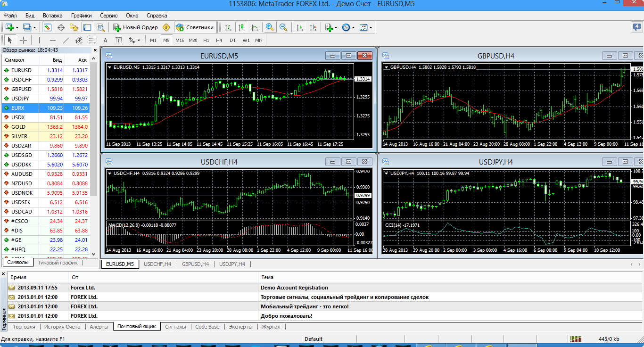Switch chart to bar chart mode
The width and height of the screenshot is (644, 347).
[228, 27]
